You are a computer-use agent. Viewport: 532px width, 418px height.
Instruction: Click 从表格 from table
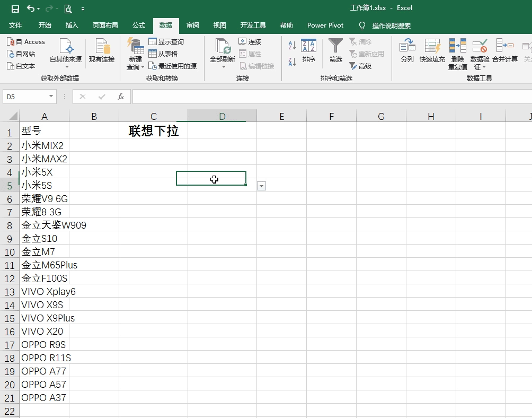[163, 54]
